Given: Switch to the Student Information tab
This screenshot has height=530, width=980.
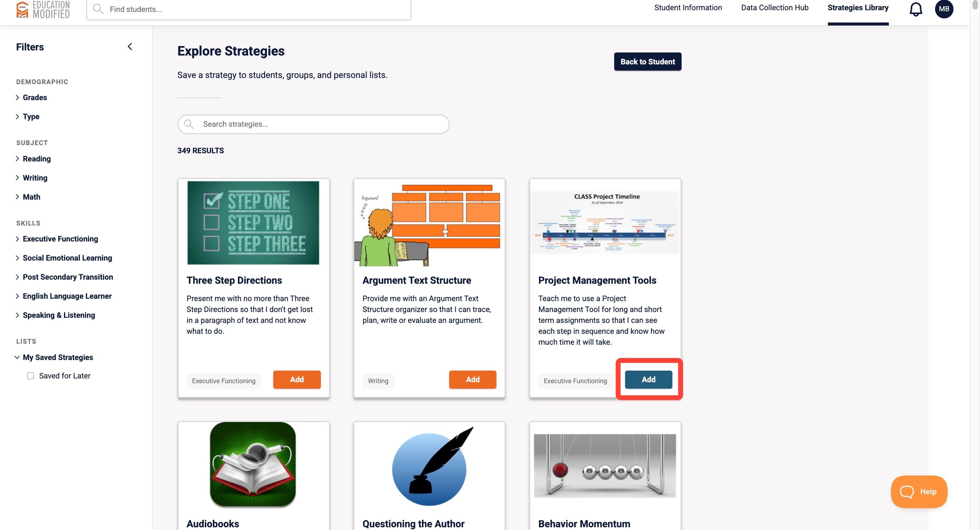Looking at the screenshot, I should coord(688,7).
